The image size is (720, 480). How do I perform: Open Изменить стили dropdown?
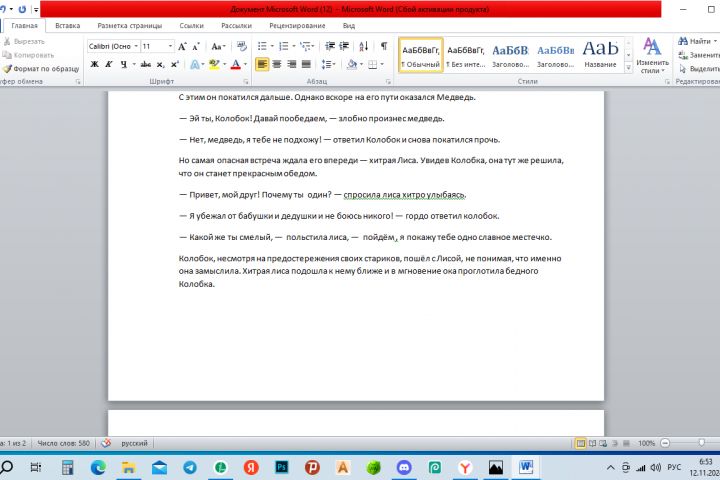(x=652, y=56)
